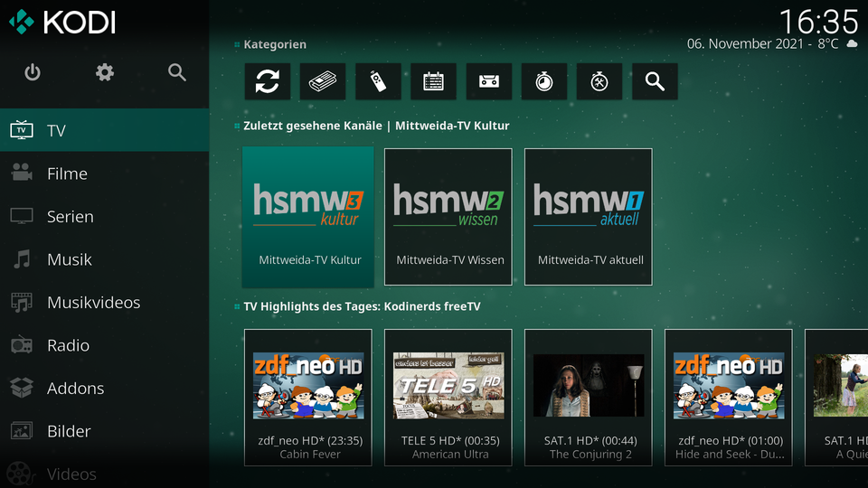
Task: Click the 16:35 clock
Action: click(819, 22)
